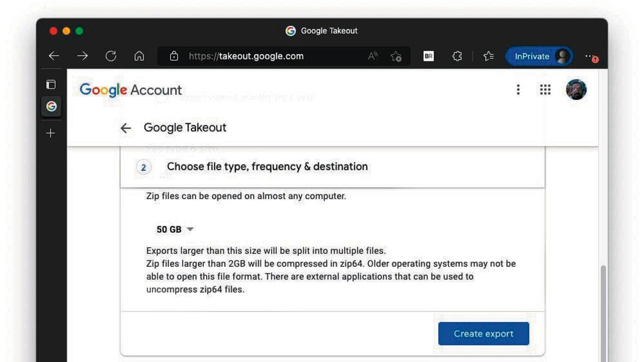Select the Google tab in vertical tab bar

[x=51, y=107]
